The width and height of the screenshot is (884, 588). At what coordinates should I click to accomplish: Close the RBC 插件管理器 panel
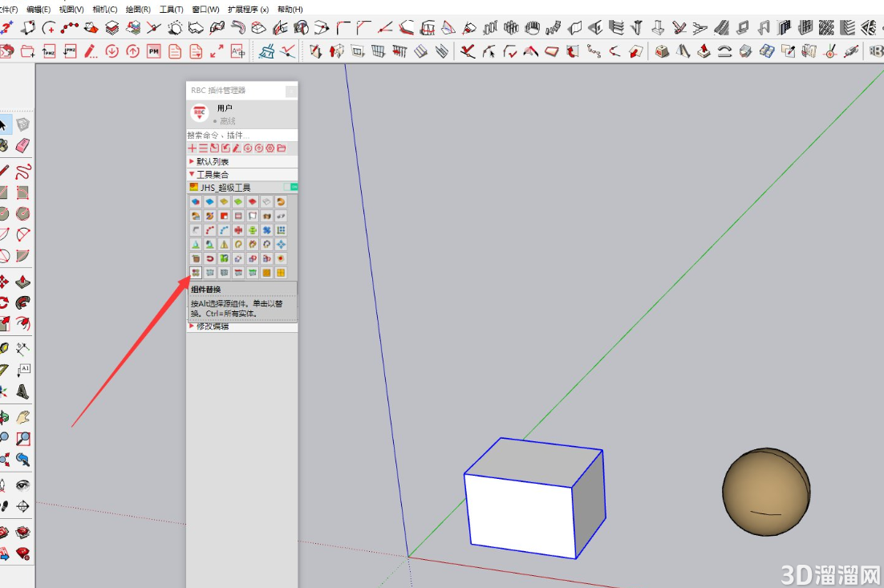tap(291, 91)
